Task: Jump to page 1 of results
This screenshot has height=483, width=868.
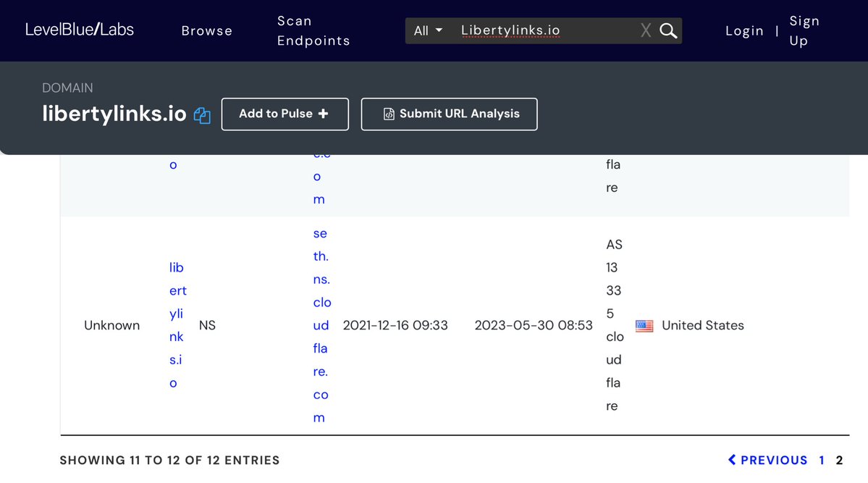Action: click(x=822, y=460)
